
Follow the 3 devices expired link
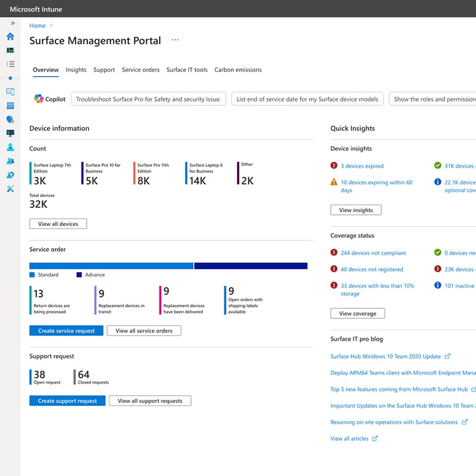tap(362, 165)
